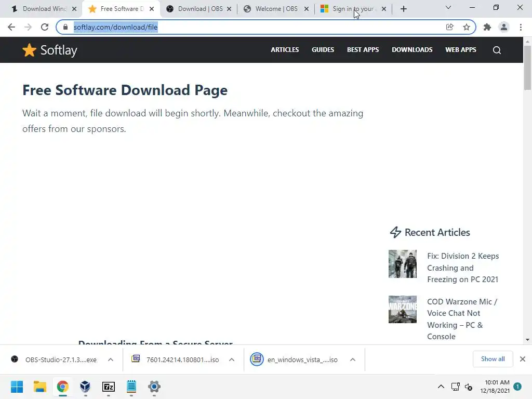532x399 pixels.
Task: Reload the Softlay page
Action: tap(45, 27)
